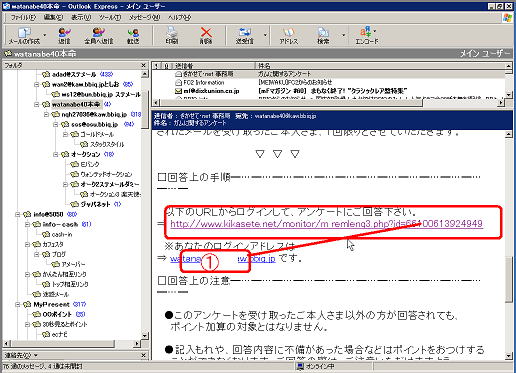516x373 pixels.
Task: Close the フォルダ pane with its X button
Action: coord(143,65)
